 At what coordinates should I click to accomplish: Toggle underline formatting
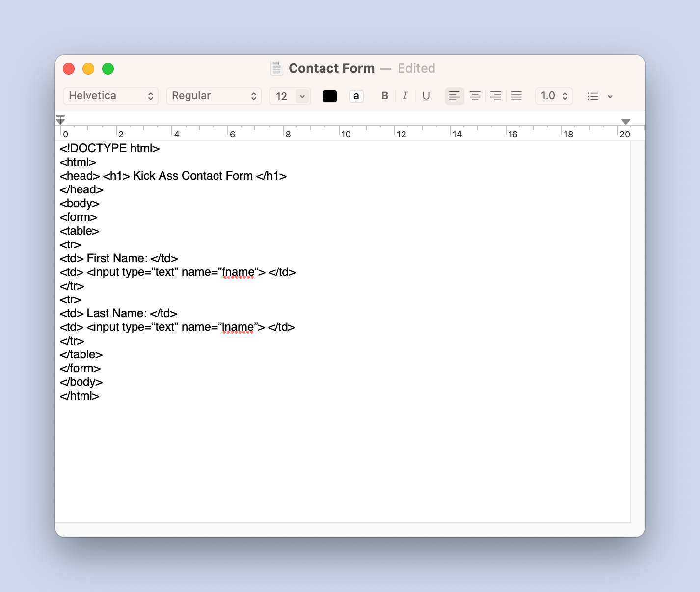pyautogui.click(x=426, y=96)
